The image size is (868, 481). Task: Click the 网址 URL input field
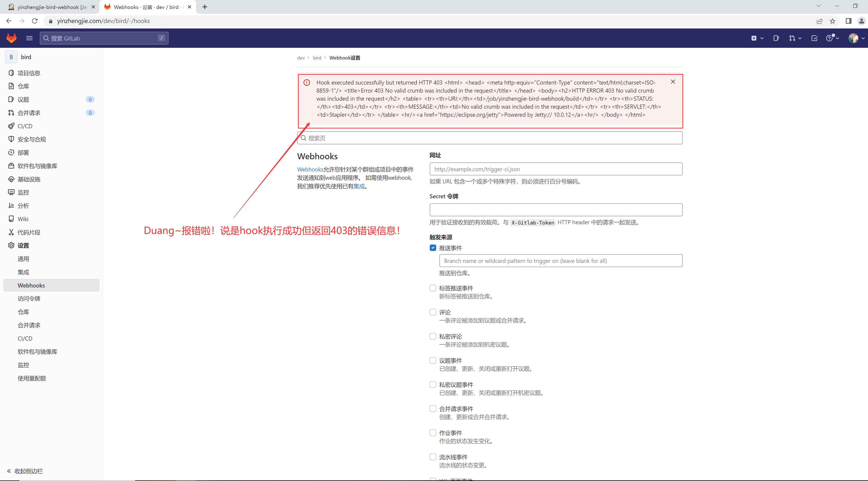[x=556, y=169]
